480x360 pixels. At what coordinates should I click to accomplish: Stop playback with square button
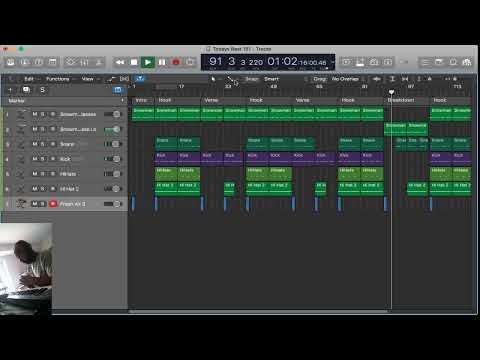[134, 62]
